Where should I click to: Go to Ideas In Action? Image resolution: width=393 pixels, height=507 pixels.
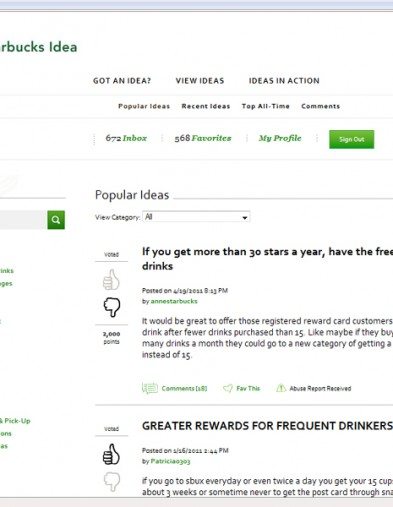tap(284, 81)
